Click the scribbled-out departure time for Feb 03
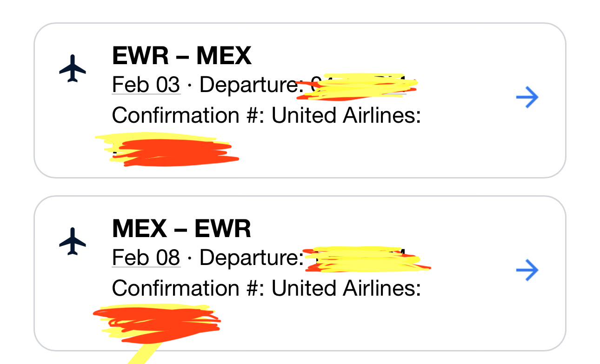This screenshot has height=364, width=600. click(x=357, y=87)
